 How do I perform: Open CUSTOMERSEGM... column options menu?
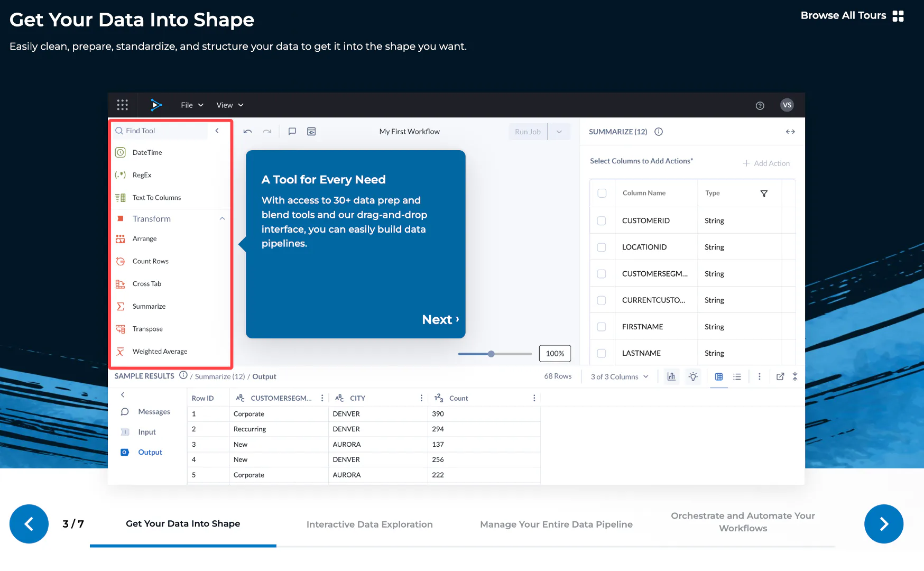point(322,398)
